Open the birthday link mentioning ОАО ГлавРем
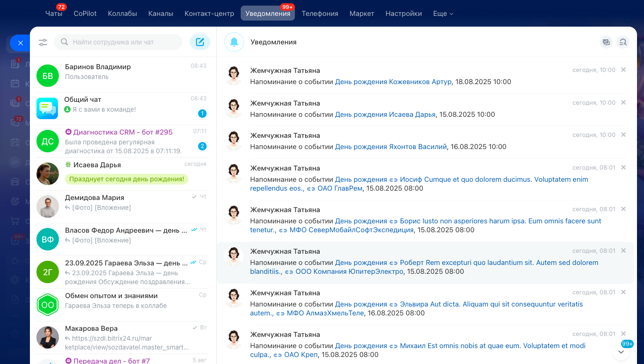 (419, 184)
